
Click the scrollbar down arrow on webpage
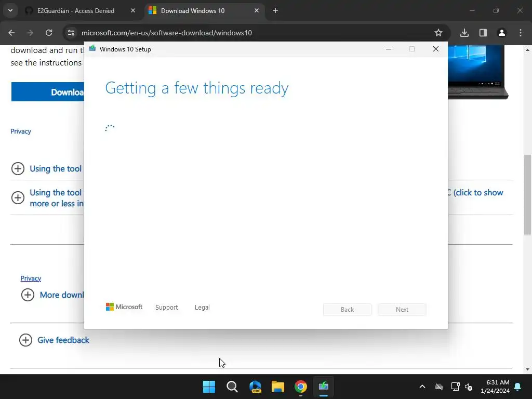click(x=528, y=369)
